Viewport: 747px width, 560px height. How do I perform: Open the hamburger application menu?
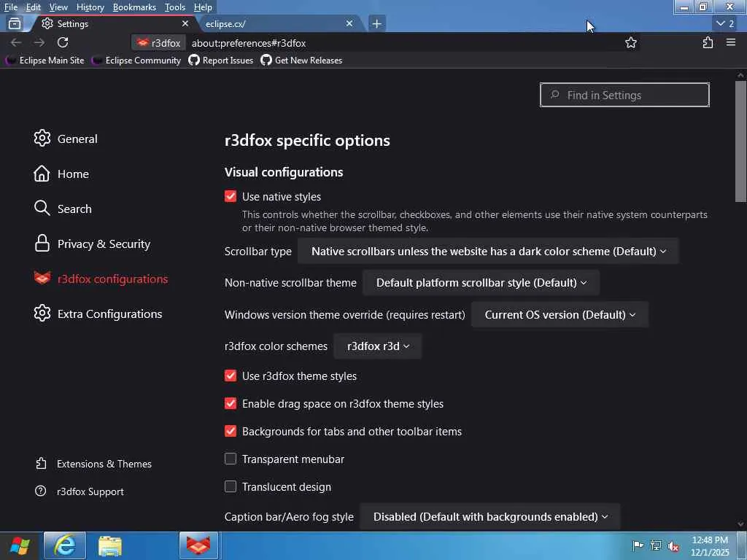coord(731,43)
